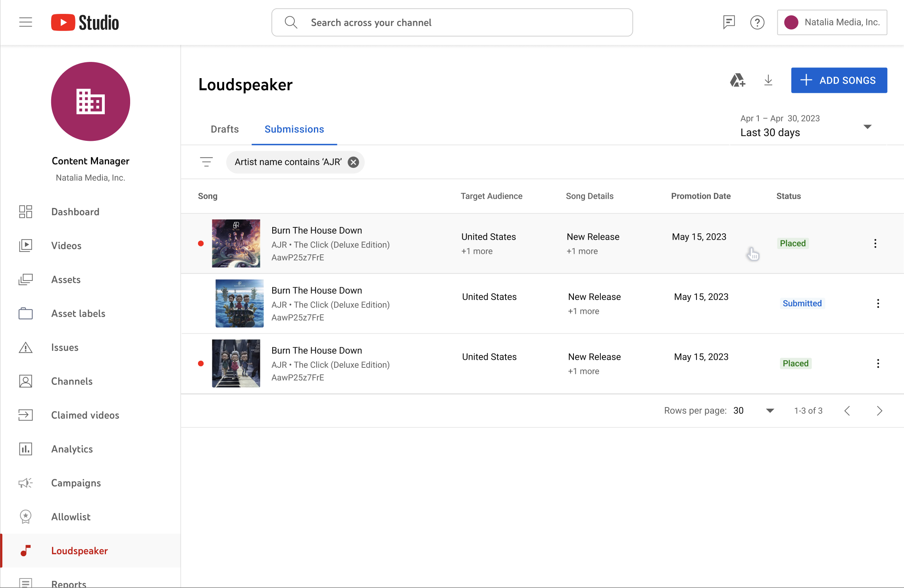Viewport: 904px width, 588px height.
Task: Open the send feedback icon
Action: (729, 22)
